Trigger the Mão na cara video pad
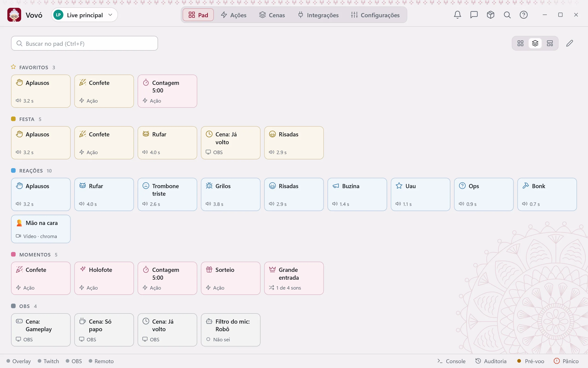The image size is (588, 368). coord(41,229)
